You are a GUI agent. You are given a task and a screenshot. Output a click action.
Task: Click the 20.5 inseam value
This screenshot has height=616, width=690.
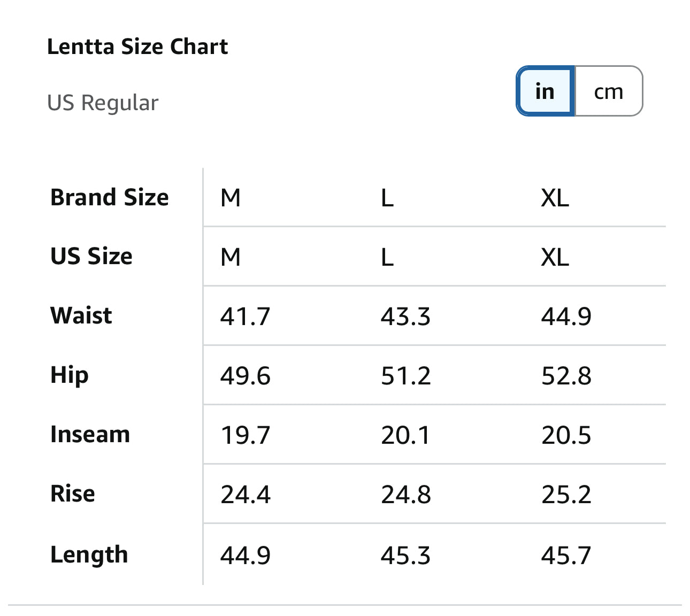click(x=566, y=435)
